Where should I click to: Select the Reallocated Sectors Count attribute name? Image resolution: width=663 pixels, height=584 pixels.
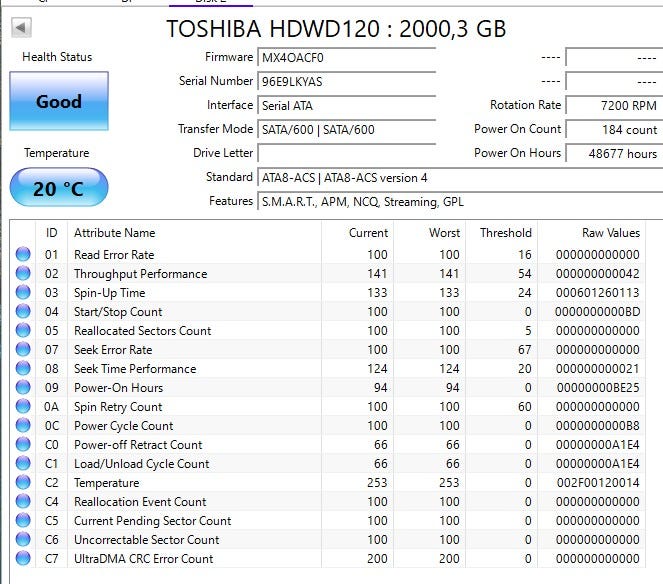tap(142, 331)
